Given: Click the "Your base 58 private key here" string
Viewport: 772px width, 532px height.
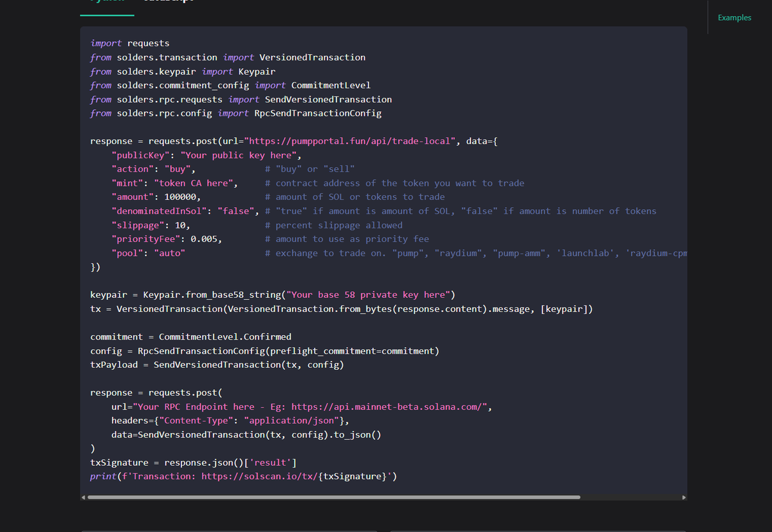Looking at the screenshot, I should (369, 295).
